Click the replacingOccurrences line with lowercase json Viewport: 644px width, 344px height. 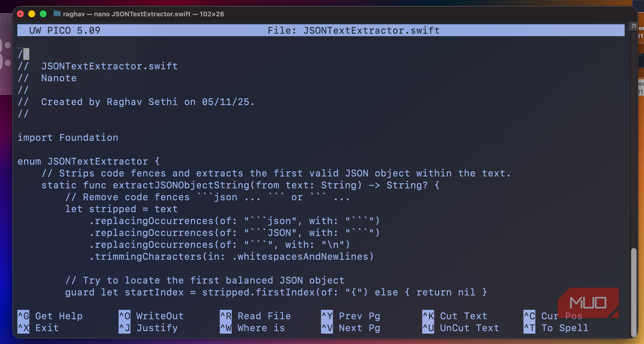(235, 221)
